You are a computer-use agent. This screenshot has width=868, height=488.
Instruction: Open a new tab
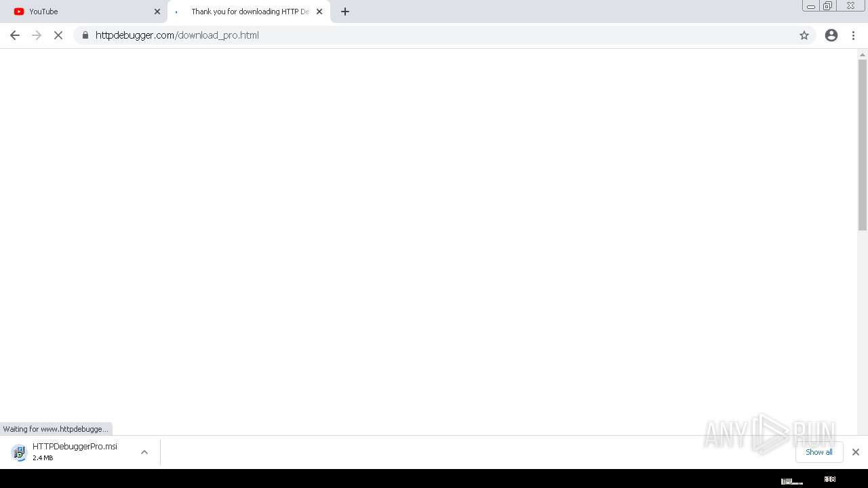point(345,12)
